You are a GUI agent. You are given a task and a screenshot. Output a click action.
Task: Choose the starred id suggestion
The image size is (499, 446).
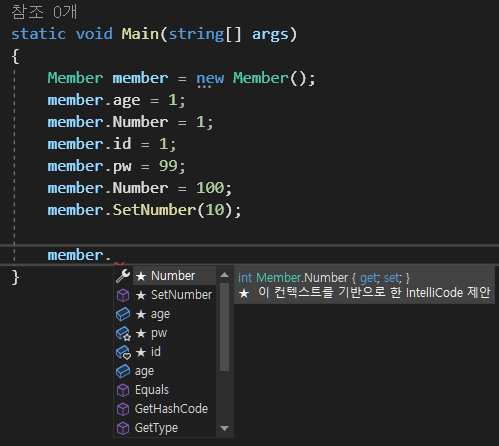coord(166,352)
